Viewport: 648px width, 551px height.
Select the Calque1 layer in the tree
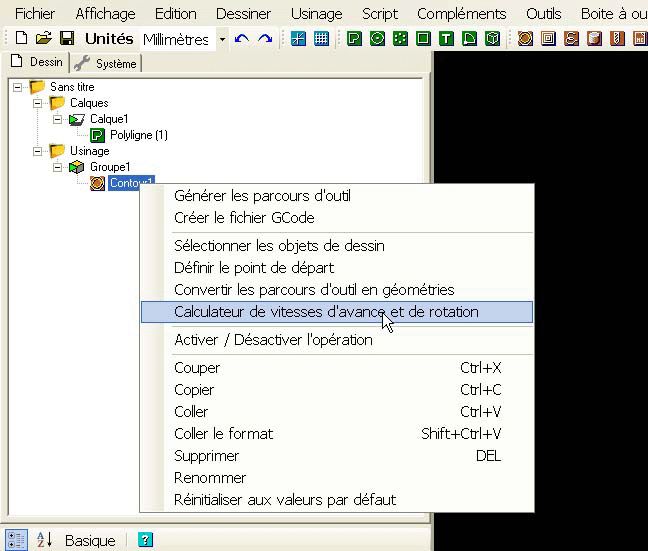point(109,119)
